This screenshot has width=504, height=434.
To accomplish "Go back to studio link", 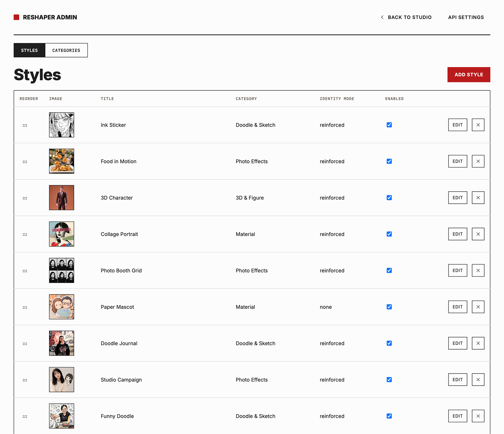I will (x=406, y=17).
